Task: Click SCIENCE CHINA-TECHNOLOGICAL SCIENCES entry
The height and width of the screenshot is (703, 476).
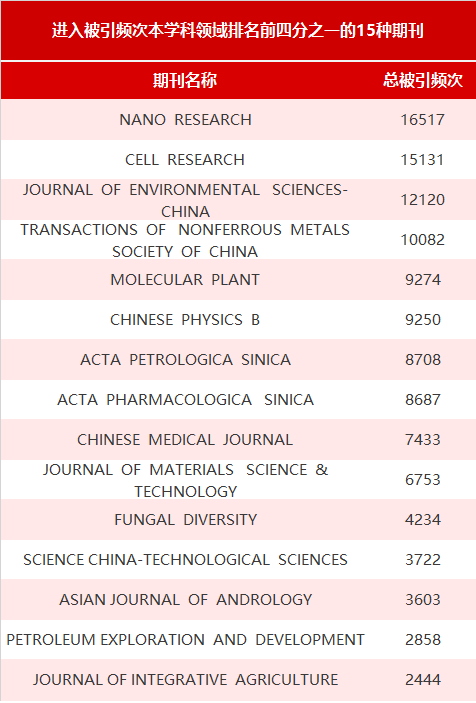Action: [185, 560]
